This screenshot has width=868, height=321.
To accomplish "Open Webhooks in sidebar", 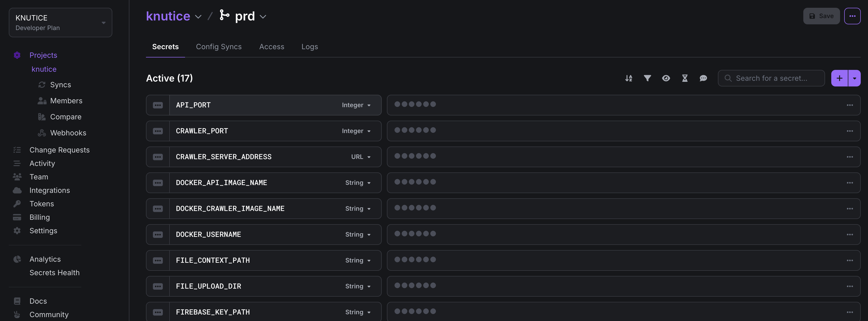I will (x=68, y=133).
